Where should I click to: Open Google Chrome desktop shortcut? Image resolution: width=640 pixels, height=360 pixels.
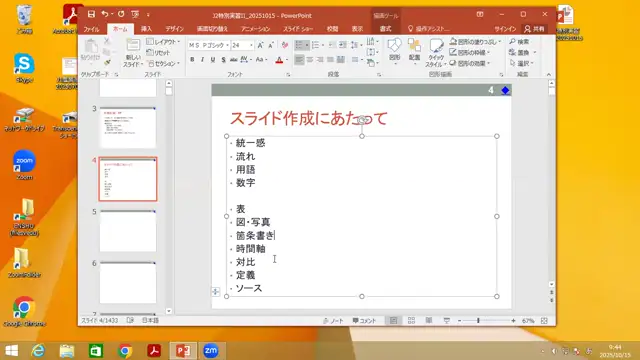click(x=24, y=312)
